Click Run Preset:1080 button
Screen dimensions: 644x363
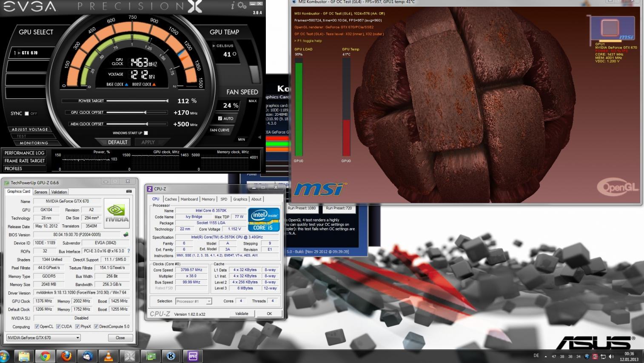tap(302, 208)
